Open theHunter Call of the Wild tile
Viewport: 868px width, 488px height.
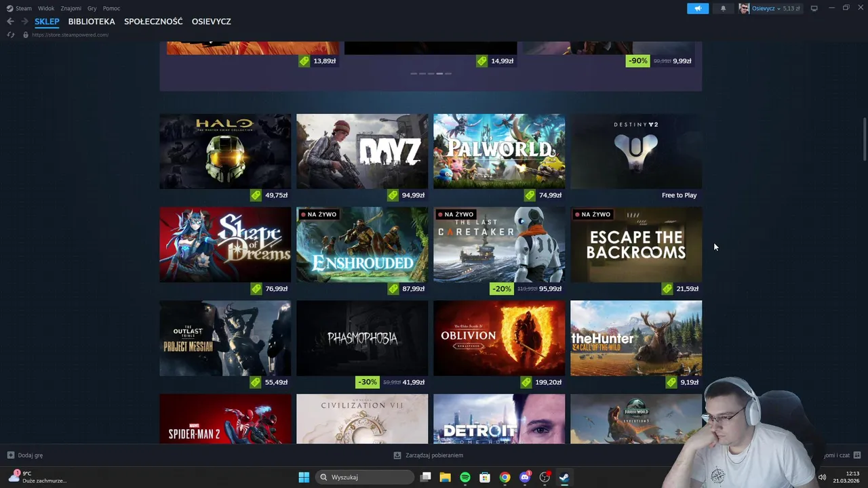coord(636,338)
